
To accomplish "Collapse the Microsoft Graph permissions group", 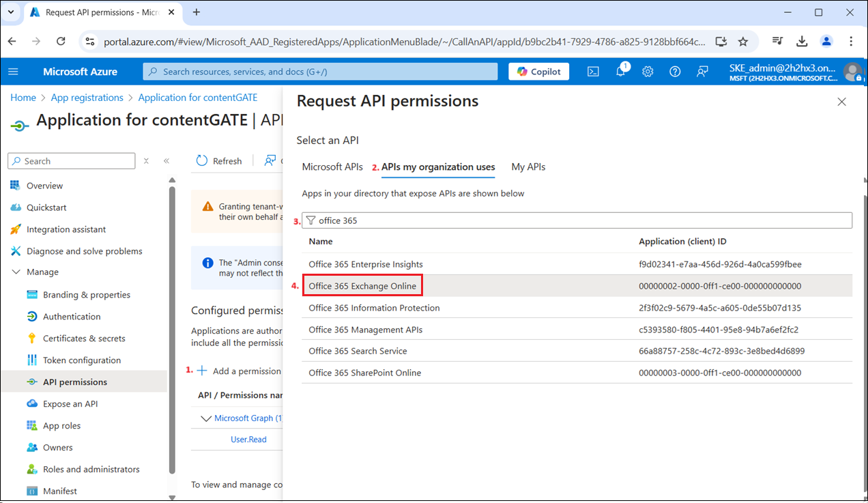I will point(206,418).
